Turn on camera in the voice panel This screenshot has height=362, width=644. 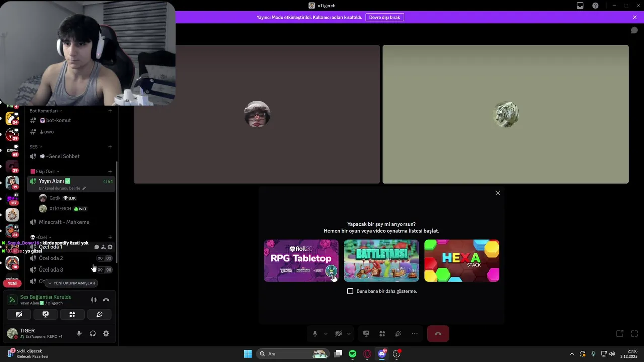(19, 314)
